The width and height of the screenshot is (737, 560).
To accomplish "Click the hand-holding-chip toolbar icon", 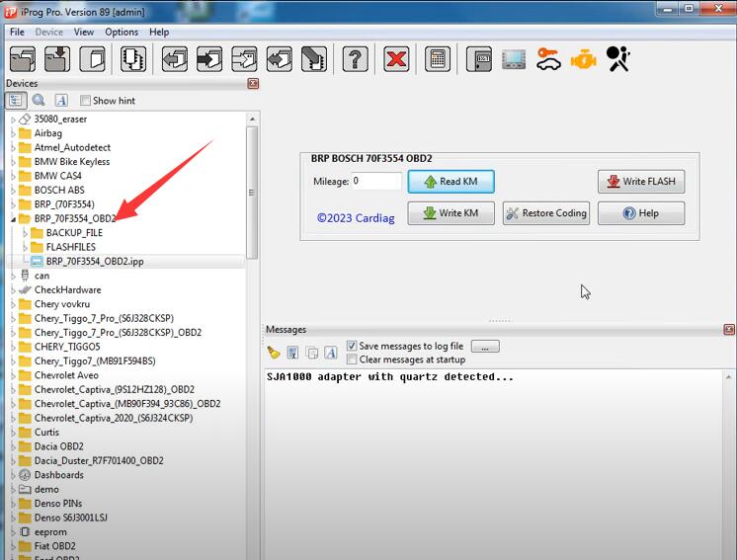I will click(313, 59).
